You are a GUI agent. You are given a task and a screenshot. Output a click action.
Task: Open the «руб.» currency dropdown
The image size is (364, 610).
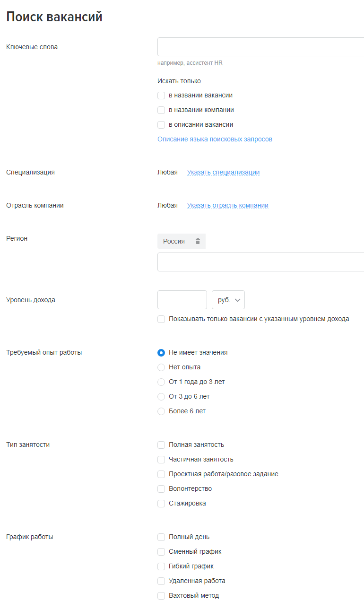click(228, 299)
